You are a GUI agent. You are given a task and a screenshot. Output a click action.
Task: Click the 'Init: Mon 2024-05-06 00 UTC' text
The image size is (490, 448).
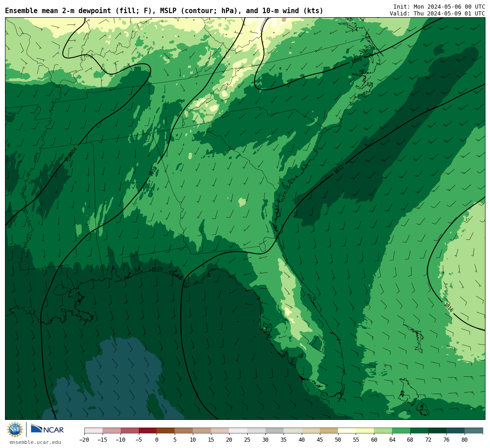pos(439,6)
